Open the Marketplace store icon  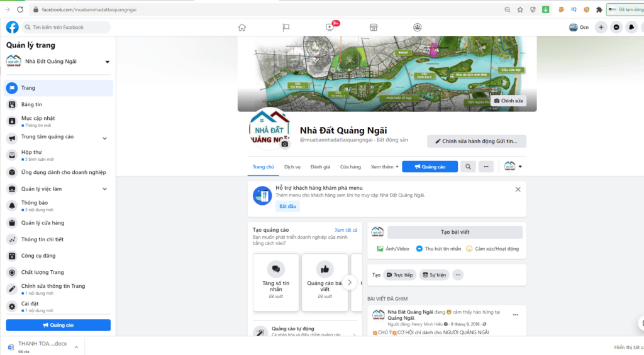click(374, 28)
